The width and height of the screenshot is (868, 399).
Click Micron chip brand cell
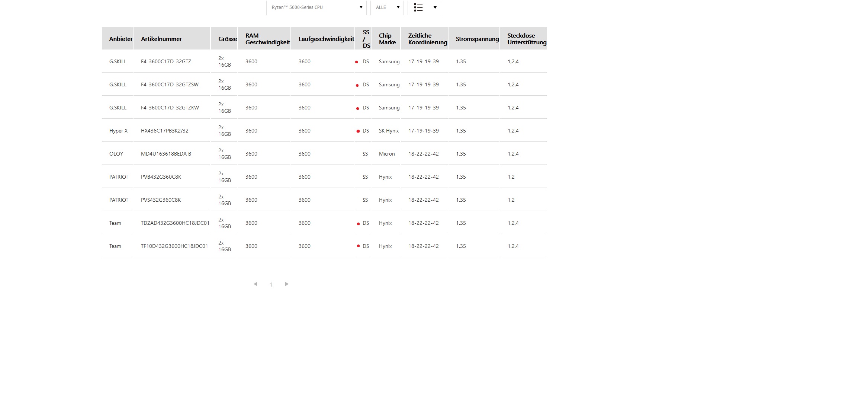(x=387, y=154)
